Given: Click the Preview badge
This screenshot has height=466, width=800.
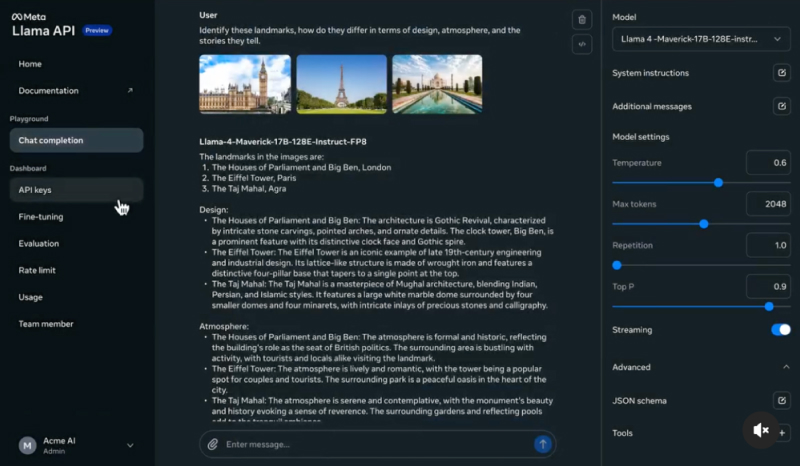Looking at the screenshot, I should [97, 31].
